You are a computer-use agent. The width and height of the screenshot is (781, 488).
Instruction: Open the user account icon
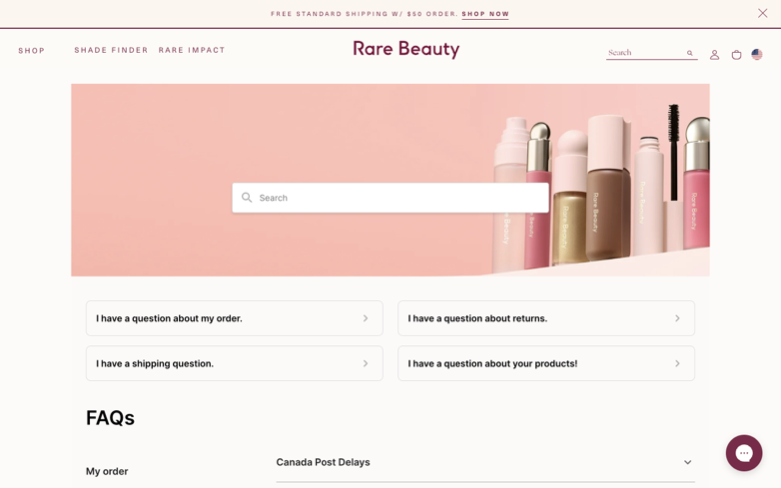[x=714, y=55]
